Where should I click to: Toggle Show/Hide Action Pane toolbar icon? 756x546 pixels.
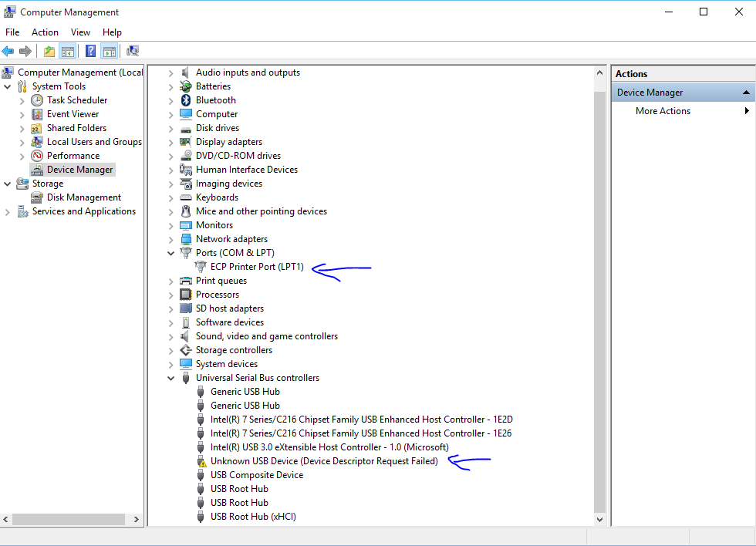coord(110,51)
